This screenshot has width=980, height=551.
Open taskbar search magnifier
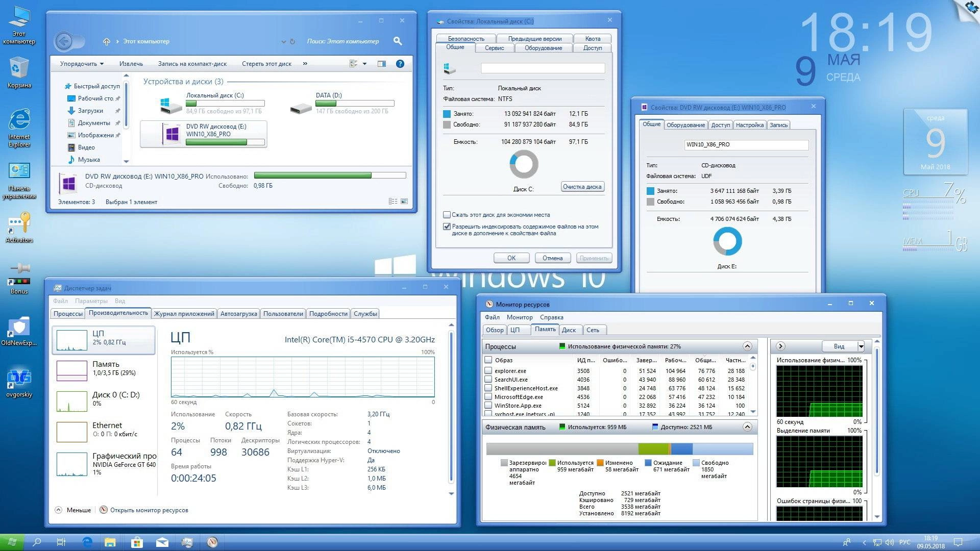37,542
